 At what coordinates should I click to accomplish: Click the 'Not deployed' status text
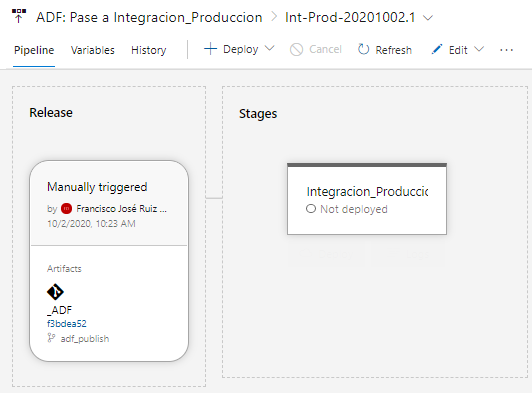[x=354, y=209]
